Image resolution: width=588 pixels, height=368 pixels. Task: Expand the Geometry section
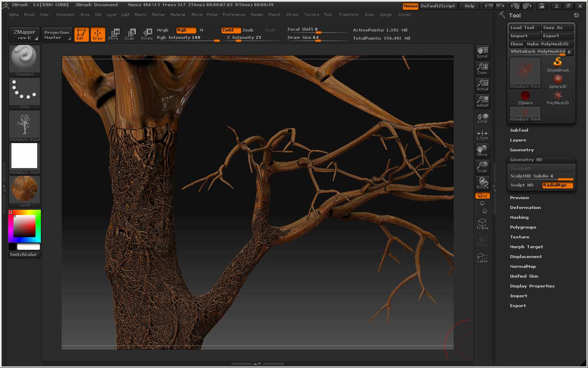[x=522, y=150]
